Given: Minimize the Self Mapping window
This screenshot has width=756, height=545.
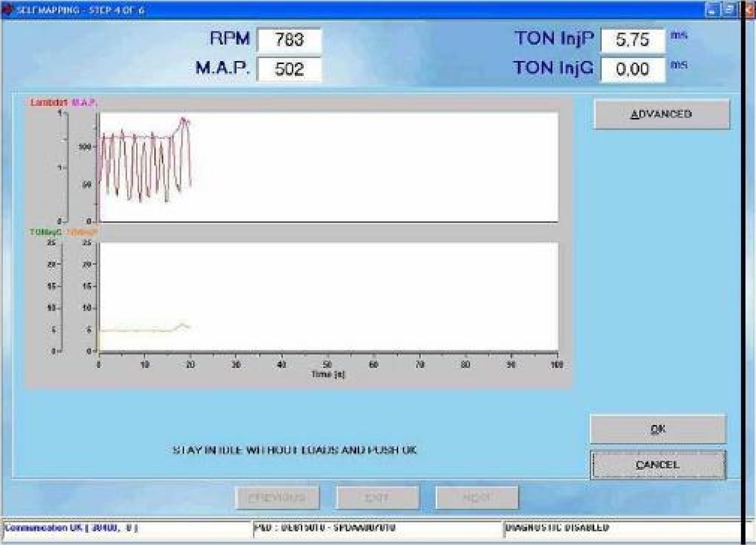Looking at the screenshot, I should point(712,10).
